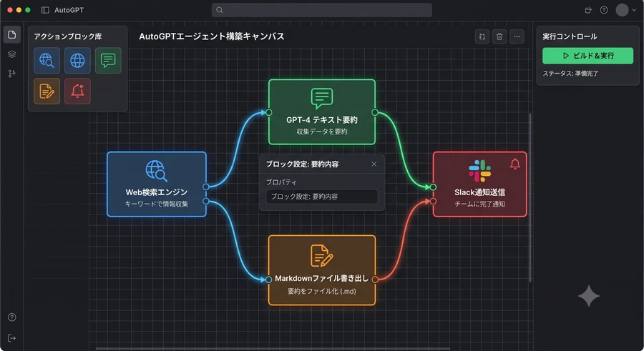Open the help circle at sidebar bottom
644x351 pixels.
[12, 317]
